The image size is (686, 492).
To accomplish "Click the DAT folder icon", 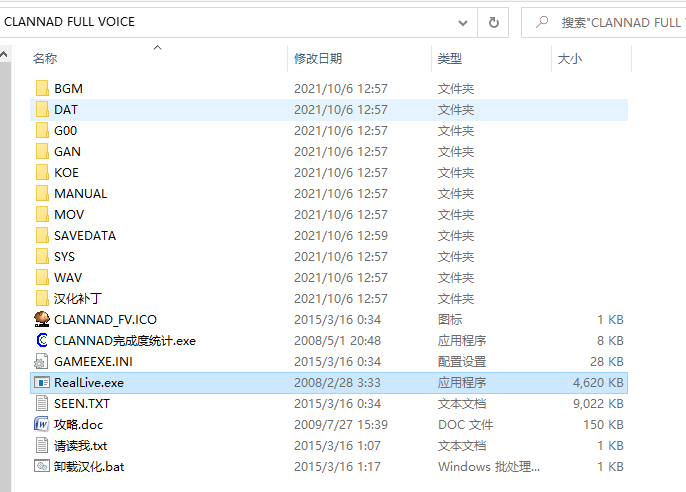I will click(x=42, y=109).
